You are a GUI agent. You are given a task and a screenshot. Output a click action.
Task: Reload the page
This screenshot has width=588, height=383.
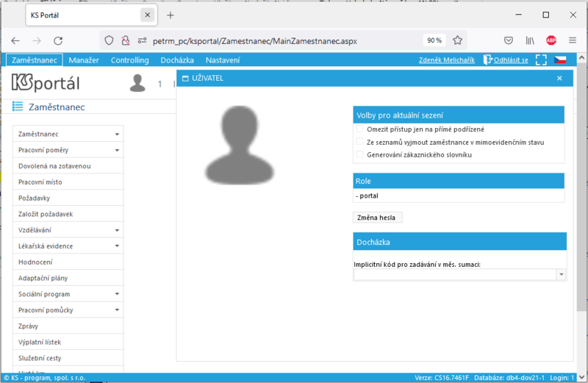pyautogui.click(x=58, y=40)
